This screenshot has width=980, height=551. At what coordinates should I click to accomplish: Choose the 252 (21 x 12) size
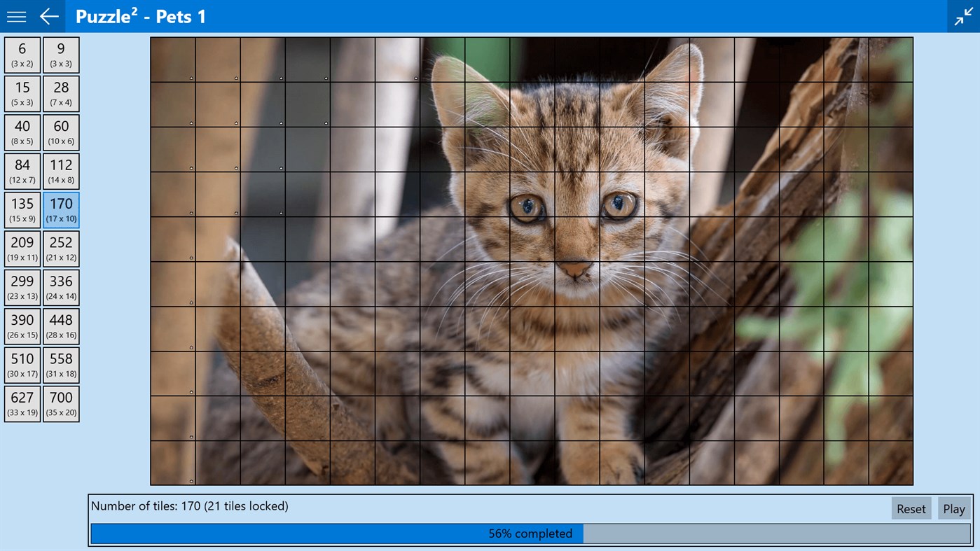coord(60,248)
